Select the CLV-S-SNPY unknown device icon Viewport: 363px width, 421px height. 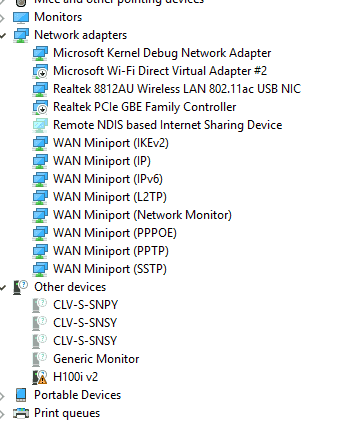(40, 305)
